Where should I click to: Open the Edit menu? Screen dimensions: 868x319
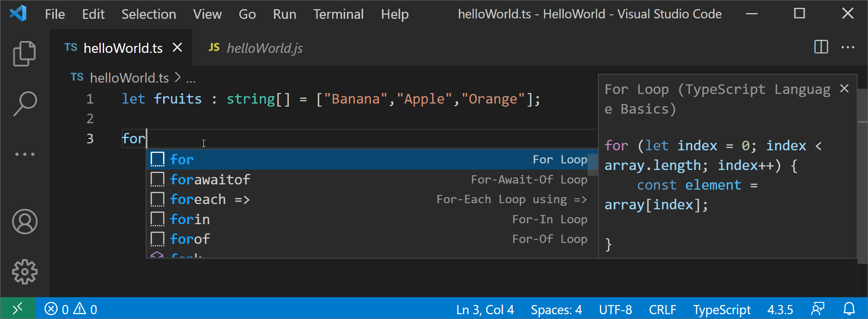click(x=93, y=14)
